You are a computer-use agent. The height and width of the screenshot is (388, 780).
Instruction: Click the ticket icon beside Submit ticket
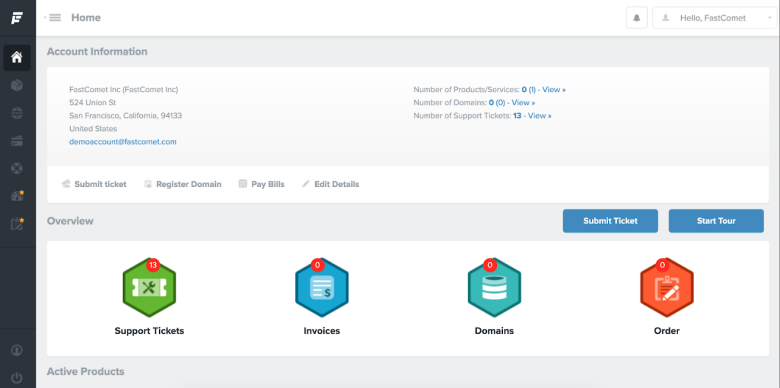click(66, 184)
